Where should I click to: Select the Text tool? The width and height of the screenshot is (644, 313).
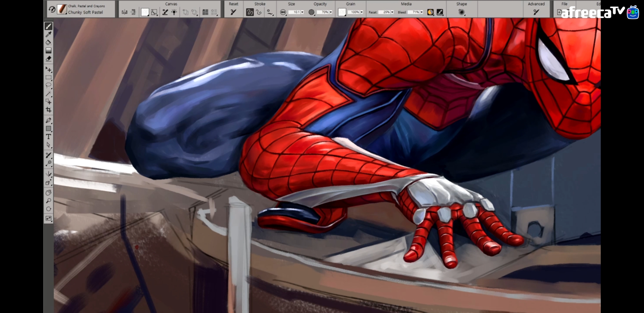click(x=48, y=137)
